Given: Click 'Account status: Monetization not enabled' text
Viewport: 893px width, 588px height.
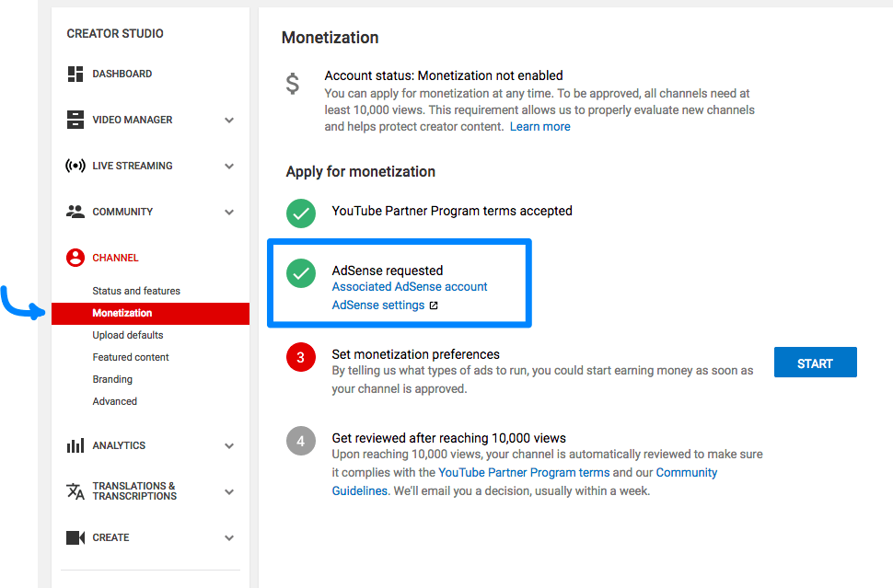Looking at the screenshot, I should coord(444,75).
